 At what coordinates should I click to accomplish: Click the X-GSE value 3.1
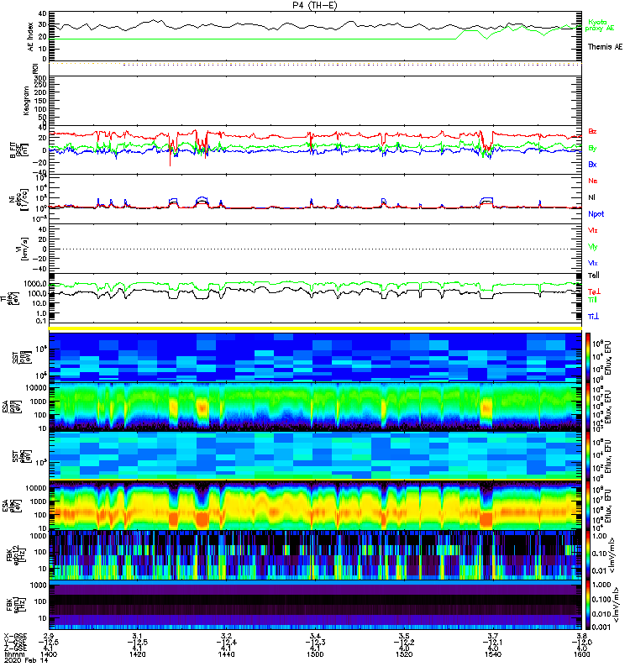click(137, 636)
